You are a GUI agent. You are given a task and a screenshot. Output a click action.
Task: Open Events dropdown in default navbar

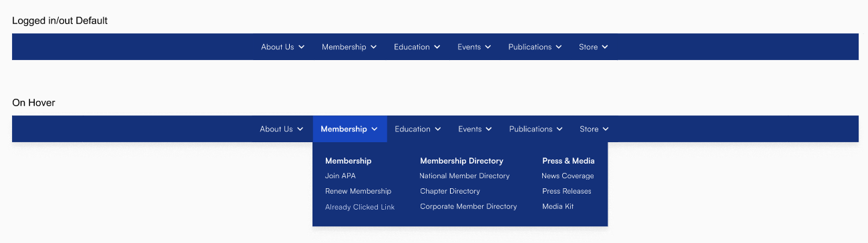(x=474, y=47)
